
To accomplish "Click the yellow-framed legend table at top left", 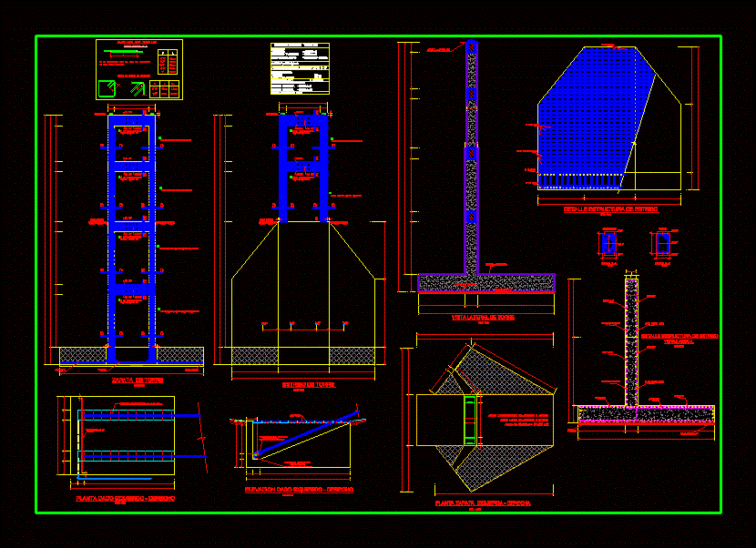I will (139, 69).
